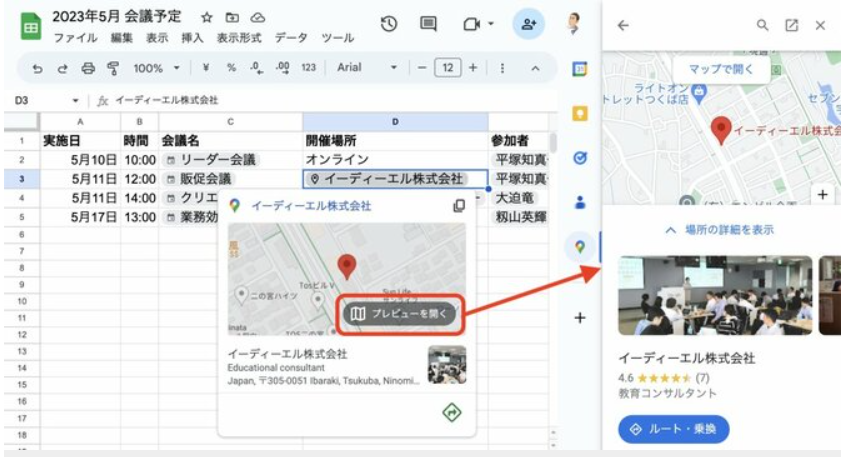Click the move to folder icon
The width and height of the screenshot is (862, 457).
[232, 18]
